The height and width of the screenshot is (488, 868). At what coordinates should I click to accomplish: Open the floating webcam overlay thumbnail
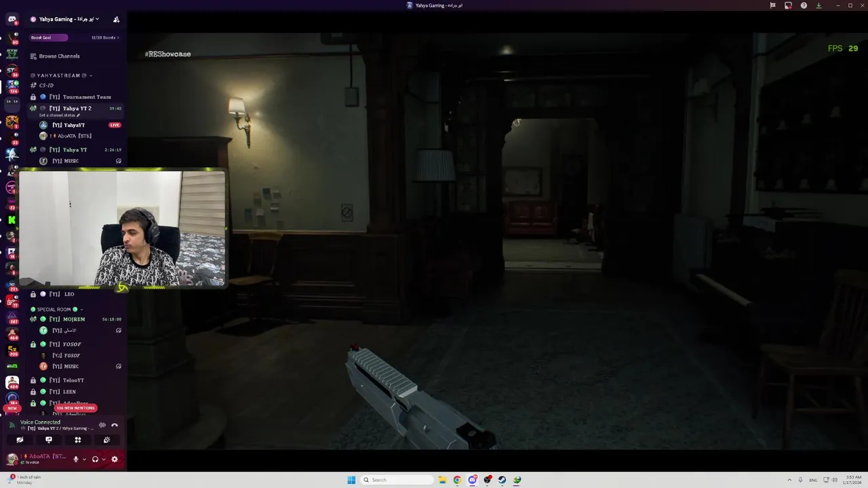pyautogui.click(x=122, y=228)
